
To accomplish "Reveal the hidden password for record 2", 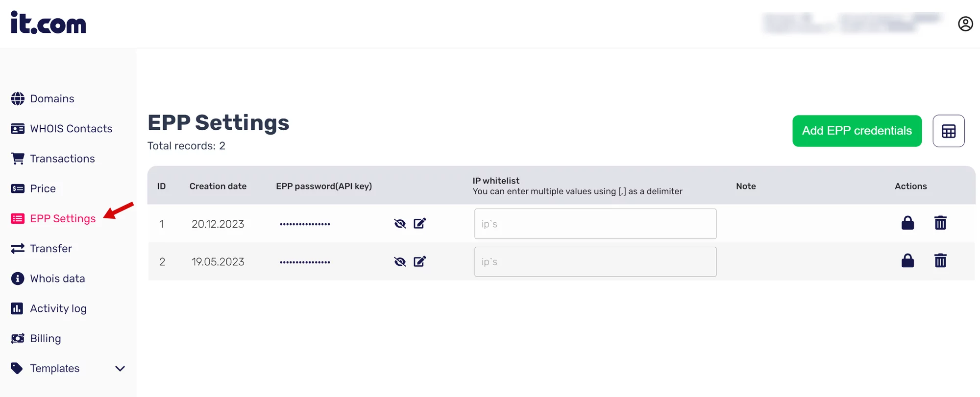I will pos(400,261).
